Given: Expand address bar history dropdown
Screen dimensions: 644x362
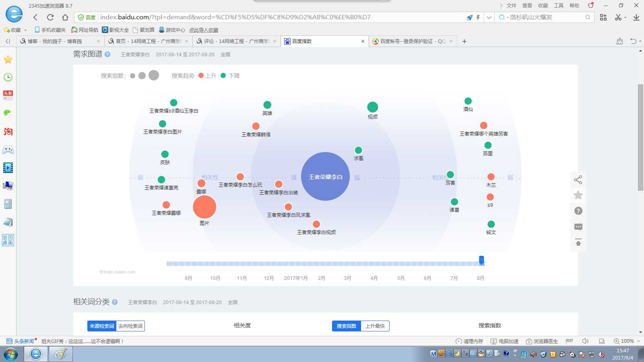Looking at the screenshot, I should 489,17.
